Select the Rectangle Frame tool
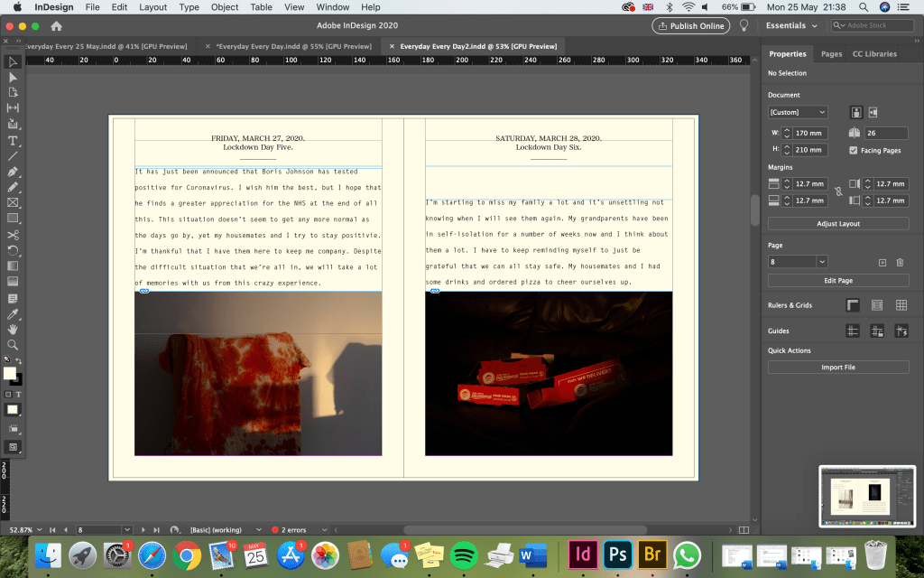 (13, 203)
